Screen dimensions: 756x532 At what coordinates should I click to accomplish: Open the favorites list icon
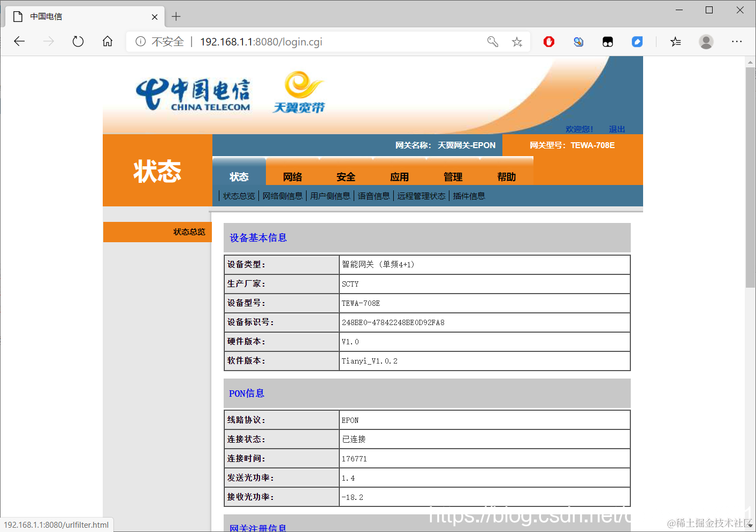(676, 41)
